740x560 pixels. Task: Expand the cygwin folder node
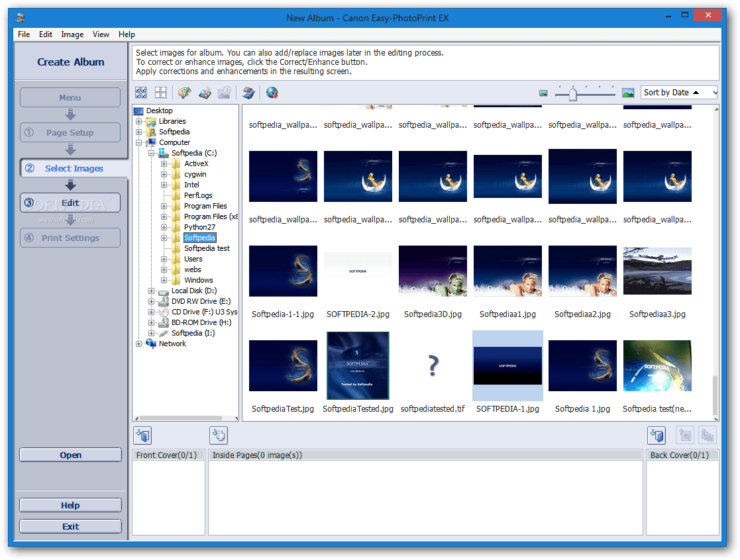click(164, 174)
